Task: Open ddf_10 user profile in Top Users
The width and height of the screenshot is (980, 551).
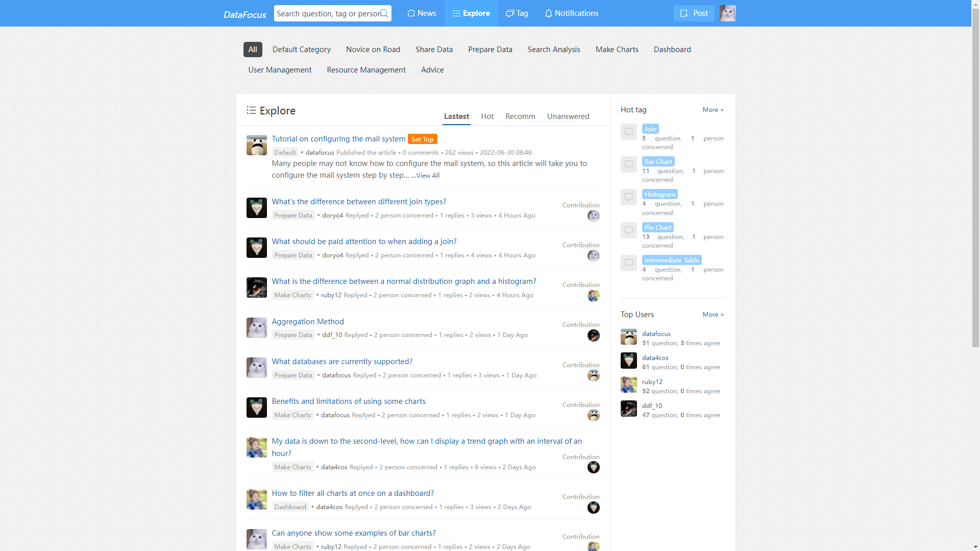Action: [x=652, y=406]
